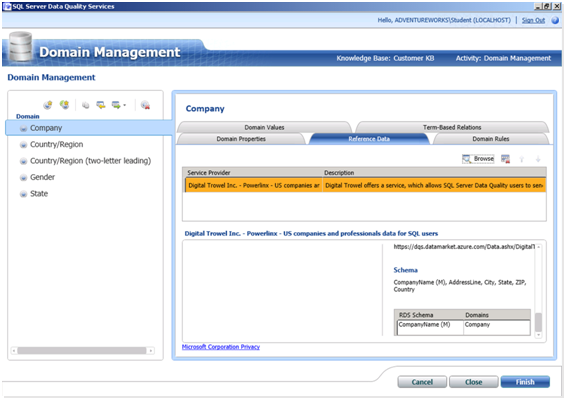
Task: Click the provider description cell starting 'Digital Trowel offers'
Action: (x=434, y=185)
